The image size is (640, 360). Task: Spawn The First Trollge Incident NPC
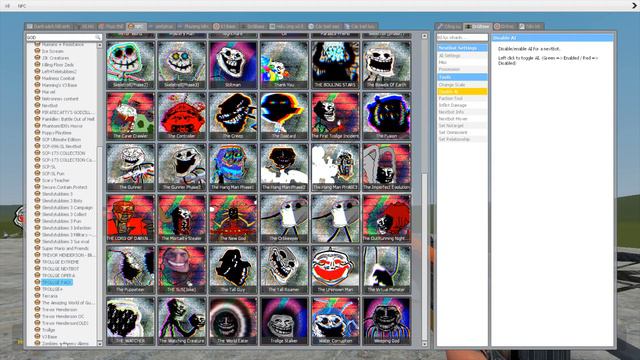pos(336,116)
